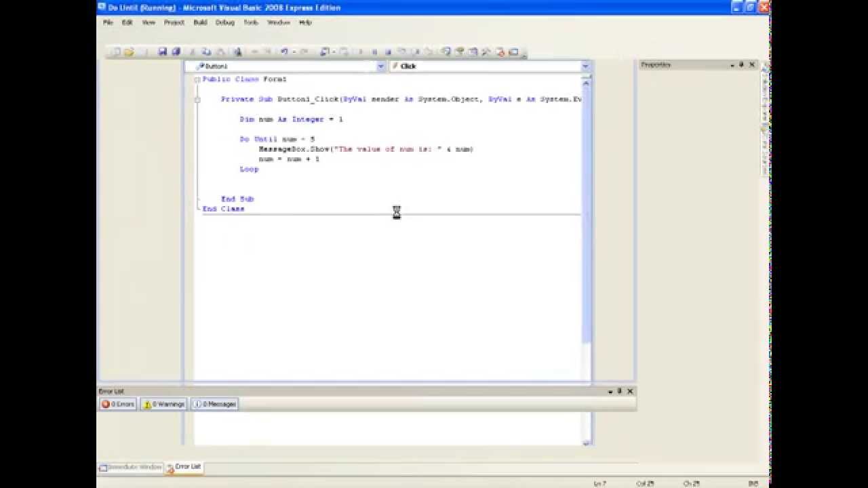Click the Break All pause icon
The width and height of the screenshot is (868, 488).
pyautogui.click(x=374, y=52)
